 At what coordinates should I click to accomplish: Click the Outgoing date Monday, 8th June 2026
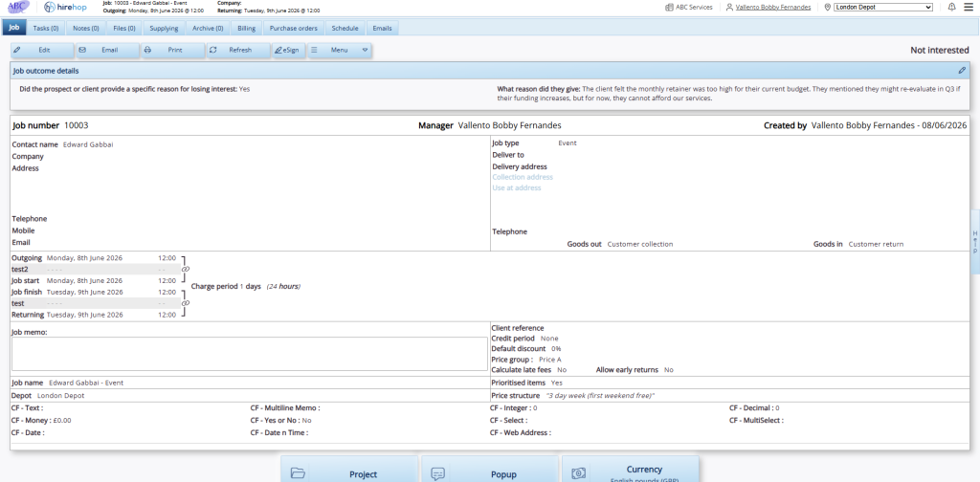click(84, 258)
